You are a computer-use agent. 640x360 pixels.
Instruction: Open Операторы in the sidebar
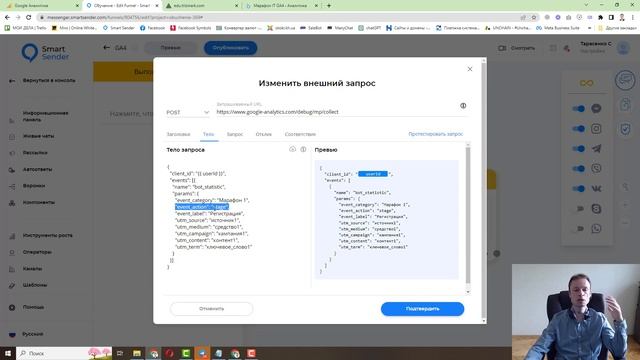tap(37, 252)
